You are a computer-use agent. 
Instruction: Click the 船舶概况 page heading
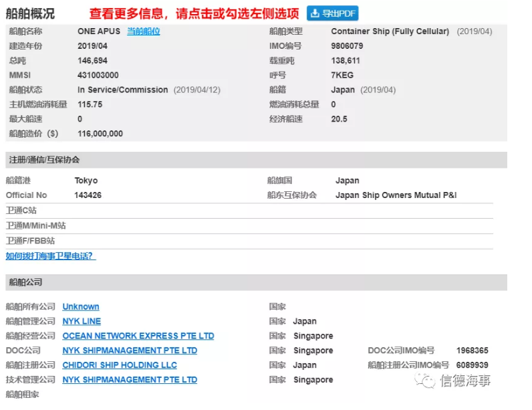pos(31,13)
